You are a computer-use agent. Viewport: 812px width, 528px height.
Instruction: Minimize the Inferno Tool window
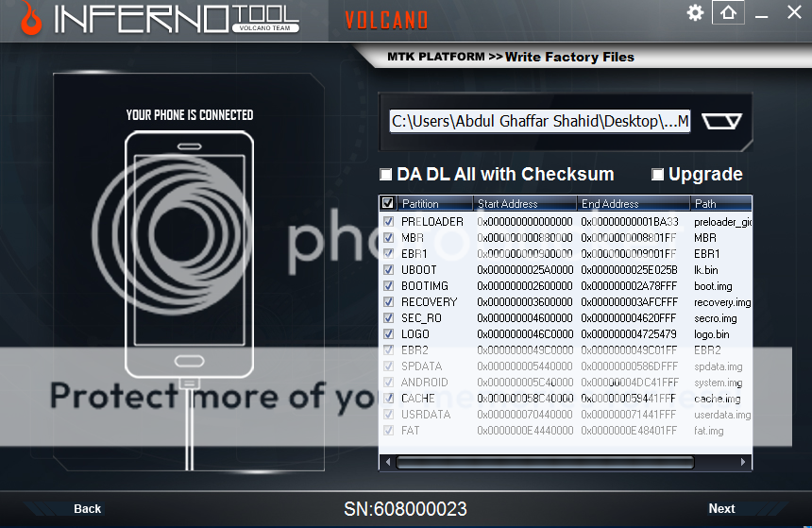pos(761,17)
